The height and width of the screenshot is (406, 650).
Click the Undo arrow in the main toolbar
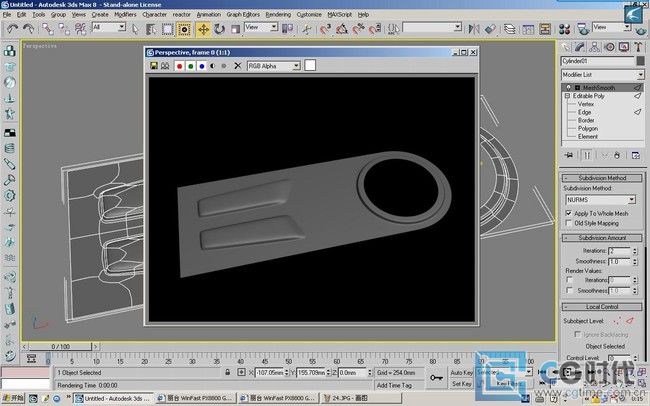click(x=12, y=29)
